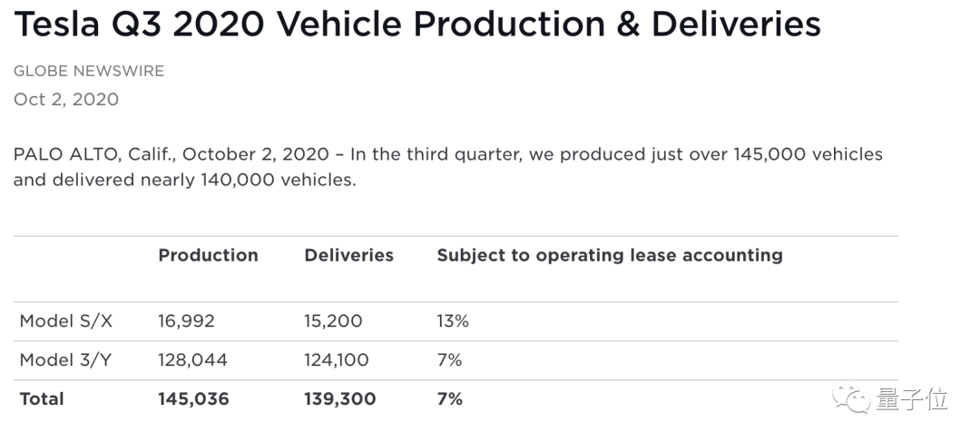Click the 145,036 total production figure
The image size is (980, 442).
194,398
